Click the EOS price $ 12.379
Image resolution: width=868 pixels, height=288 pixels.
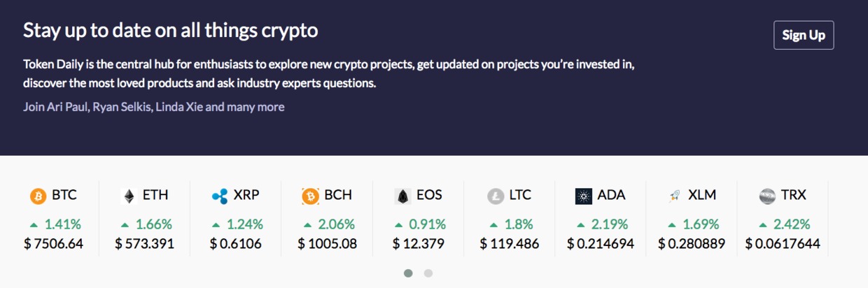click(419, 244)
